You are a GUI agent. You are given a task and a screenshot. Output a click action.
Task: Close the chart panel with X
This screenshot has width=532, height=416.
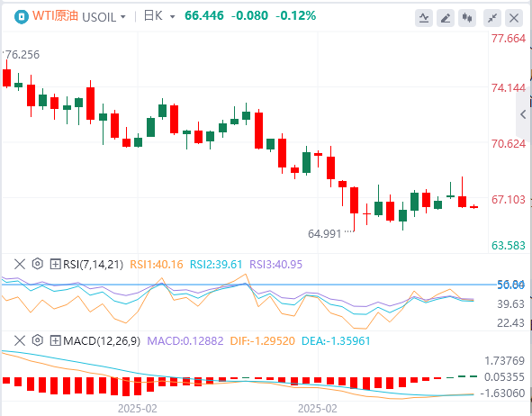(514, 18)
